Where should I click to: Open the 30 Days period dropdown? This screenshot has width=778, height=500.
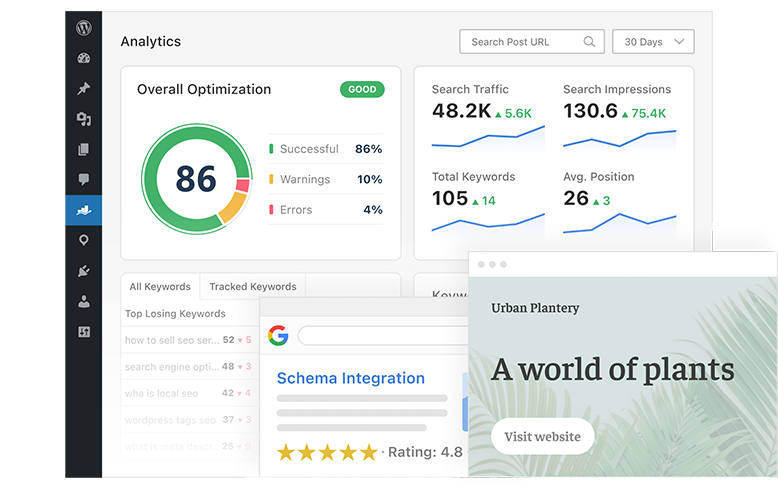tap(653, 42)
